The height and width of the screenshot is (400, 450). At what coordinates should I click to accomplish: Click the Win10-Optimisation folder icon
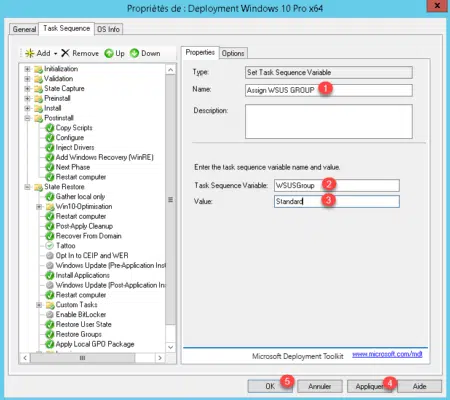pos(50,207)
